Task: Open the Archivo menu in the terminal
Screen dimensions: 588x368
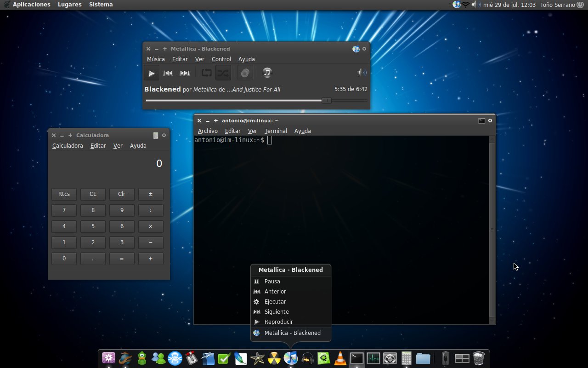Action: (x=208, y=131)
